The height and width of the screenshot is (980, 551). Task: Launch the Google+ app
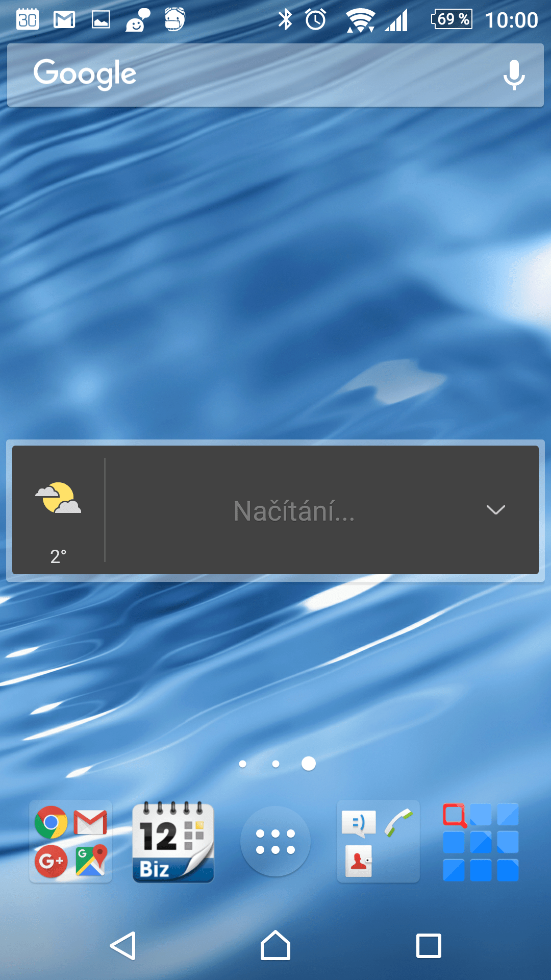click(x=51, y=861)
